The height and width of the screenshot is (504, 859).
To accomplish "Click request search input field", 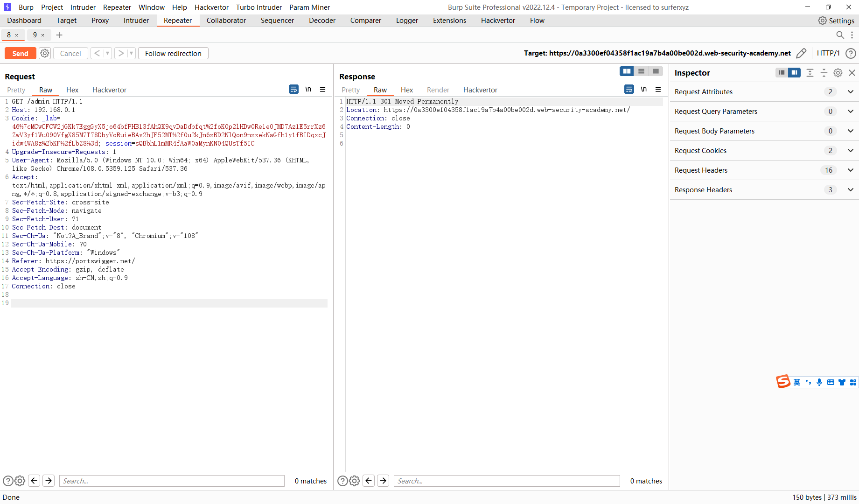I will pyautogui.click(x=172, y=481).
